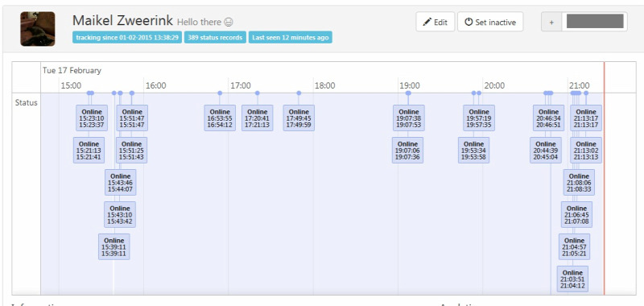Select the Online 20:44:39 timeline entry
The width and height of the screenshot is (644, 306).
tap(546, 150)
